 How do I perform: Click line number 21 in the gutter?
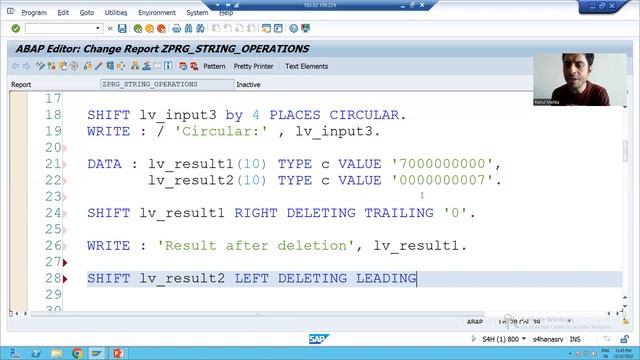[x=53, y=164]
